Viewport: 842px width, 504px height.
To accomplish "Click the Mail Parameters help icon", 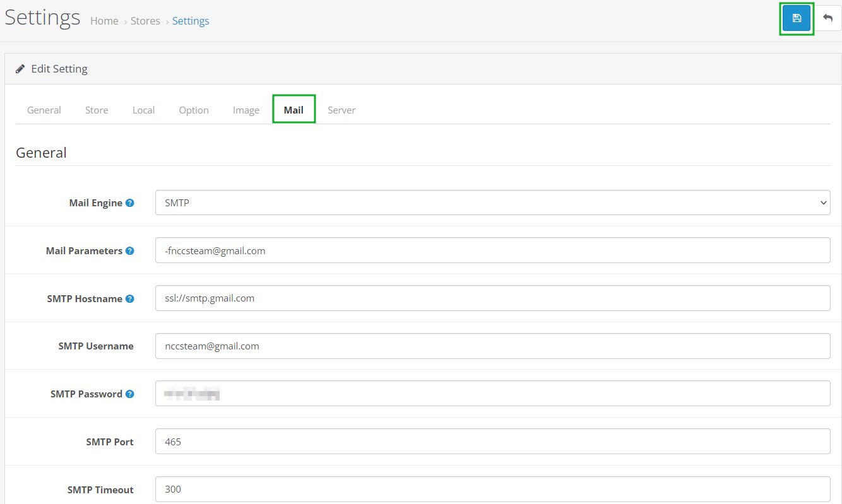I will [x=129, y=250].
